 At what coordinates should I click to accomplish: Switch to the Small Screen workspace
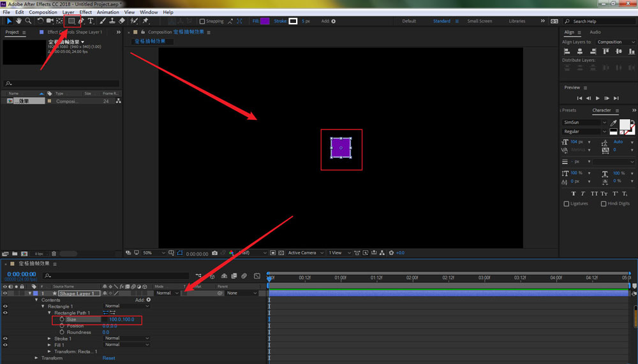[x=479, y=21]
